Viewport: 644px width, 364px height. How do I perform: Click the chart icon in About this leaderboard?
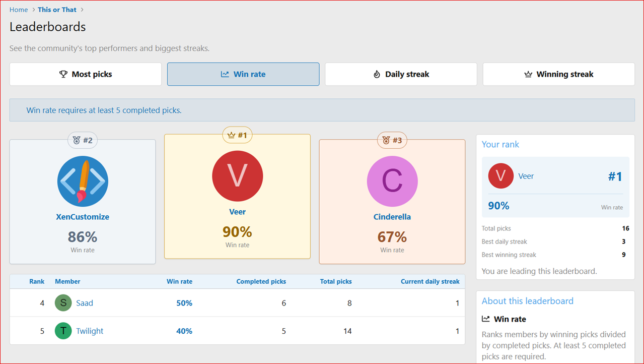click(x=486, y=319)
